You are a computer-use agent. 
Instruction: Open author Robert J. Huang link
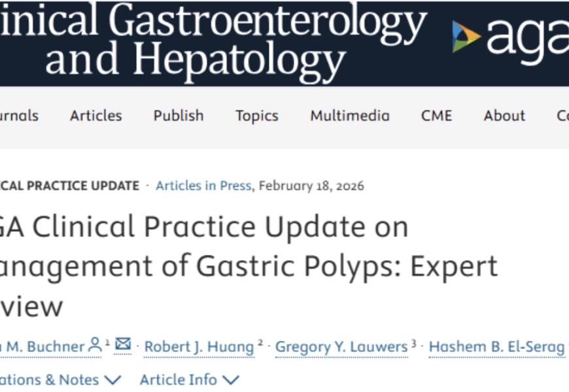click(199, 346)
